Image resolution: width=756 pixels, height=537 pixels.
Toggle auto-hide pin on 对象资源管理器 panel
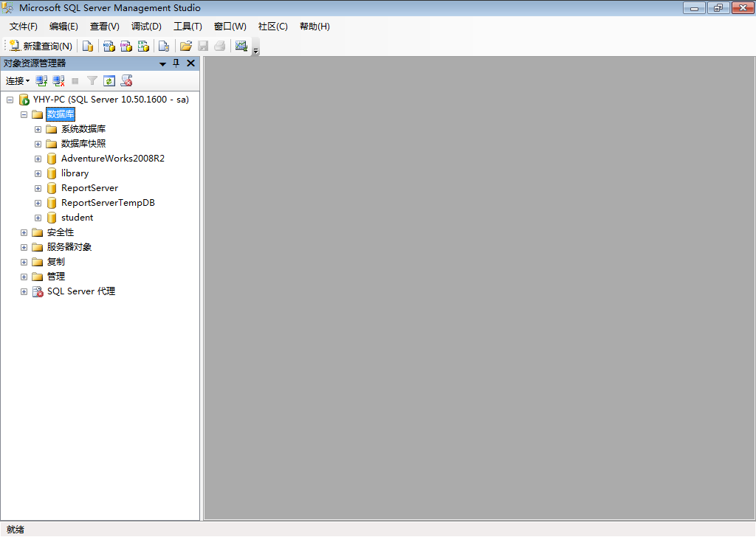click(x=176, y=63)
